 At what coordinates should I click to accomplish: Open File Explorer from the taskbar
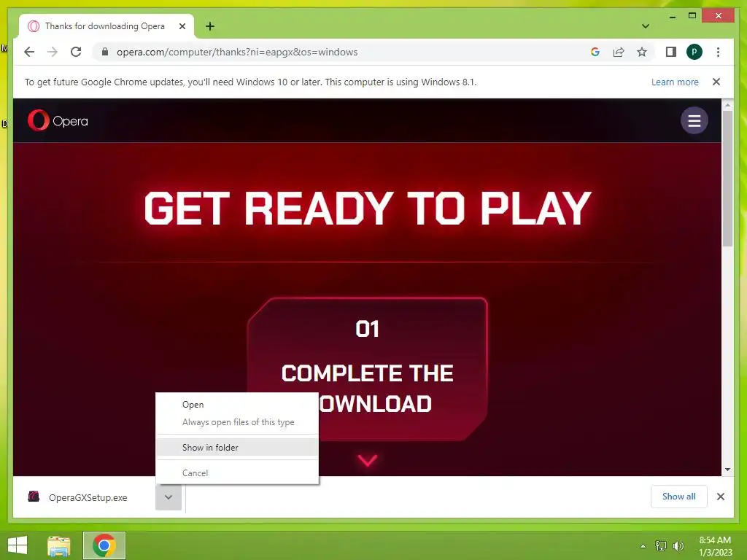pyautogui.click(x=58, y=545)
